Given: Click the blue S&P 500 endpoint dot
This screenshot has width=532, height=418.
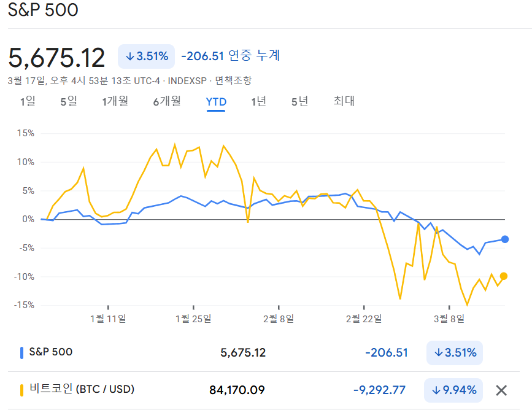Looking at the screenshot, I should pos(505,239).
